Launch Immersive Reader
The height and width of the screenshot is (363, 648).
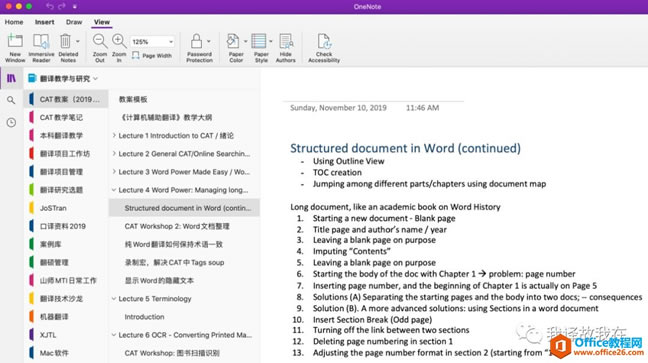41,48
